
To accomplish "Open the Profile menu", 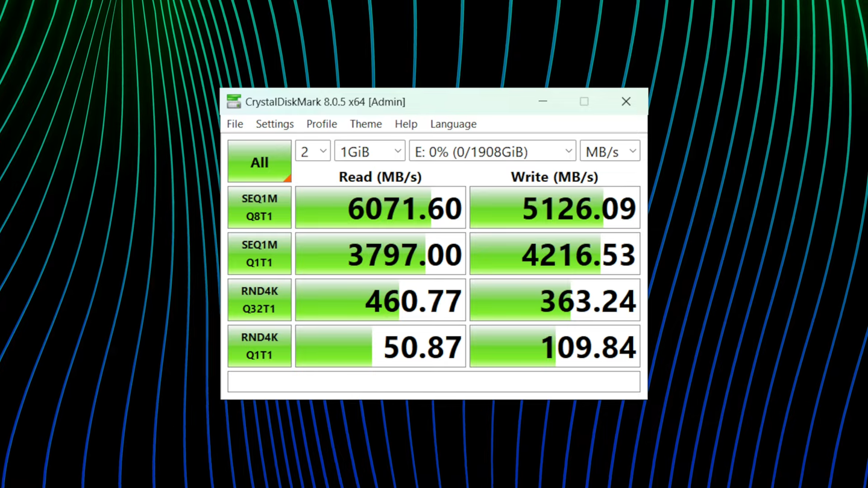I will (321, 124).
